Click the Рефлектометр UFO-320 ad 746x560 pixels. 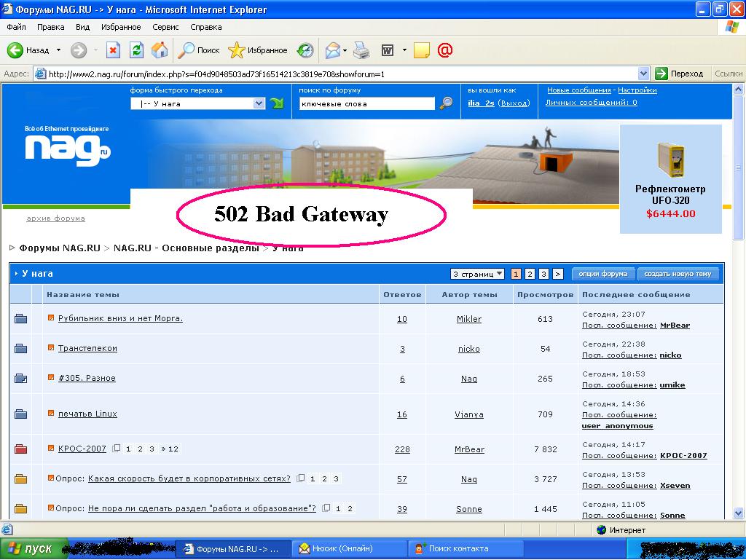point(670,179)
